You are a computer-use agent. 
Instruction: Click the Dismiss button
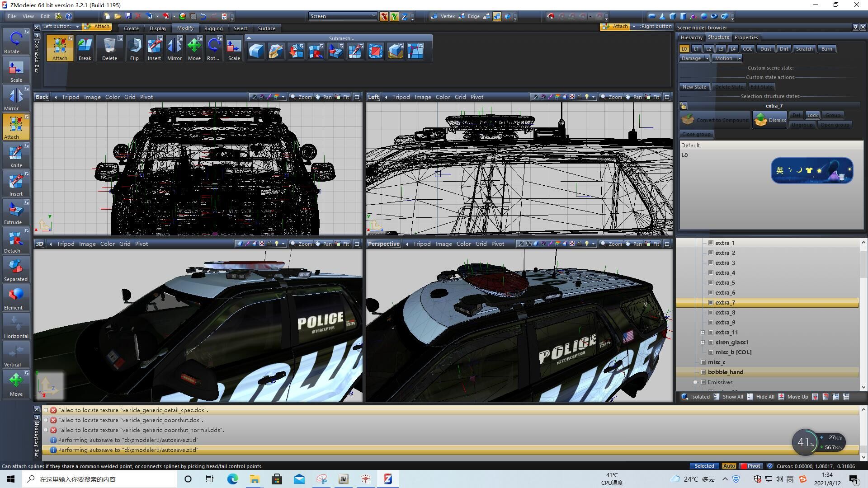tap(770, 120)
